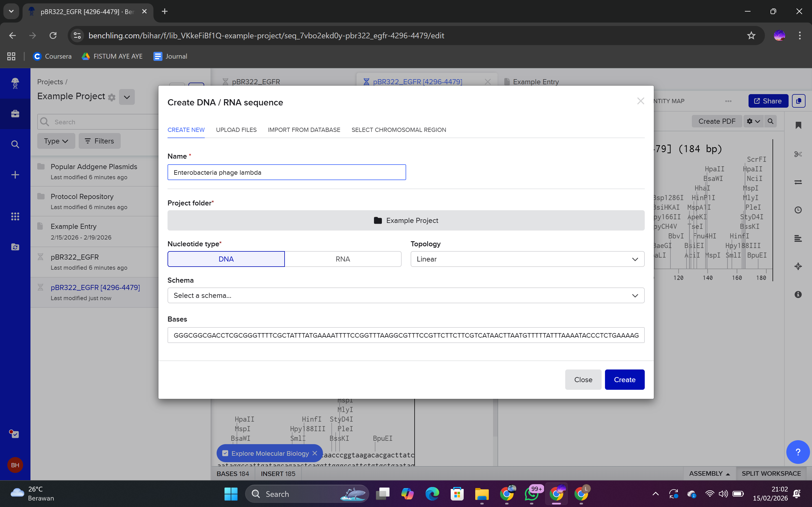Click the Bases sequence input field
This screenshot has width=812, height=507.
[406, 335]
